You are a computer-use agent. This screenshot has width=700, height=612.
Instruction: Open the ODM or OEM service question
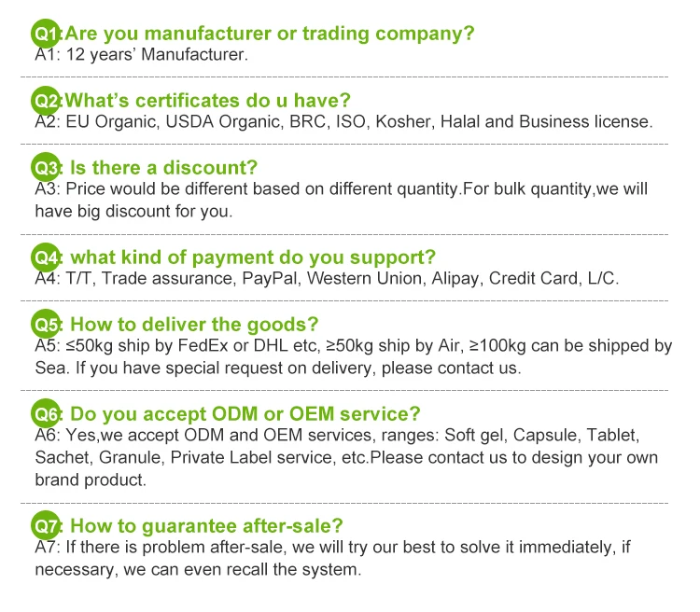point(245,414)
